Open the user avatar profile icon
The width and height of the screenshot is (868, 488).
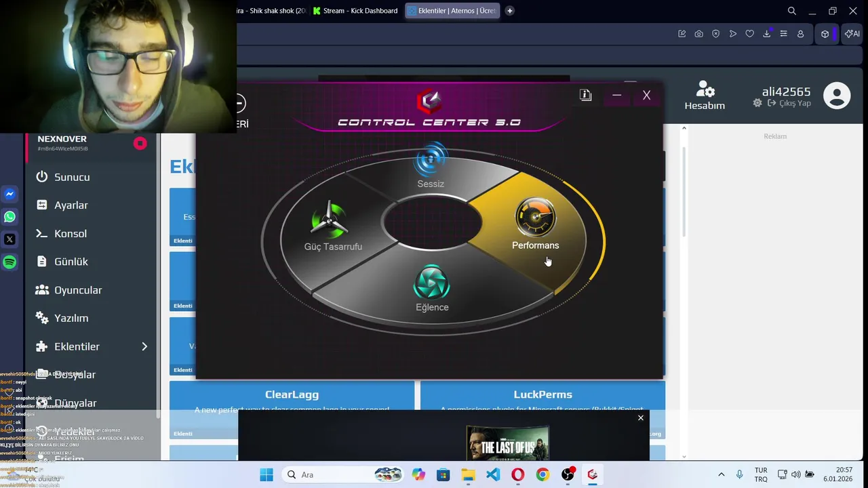pyautogui.click(x=837, y=96)
